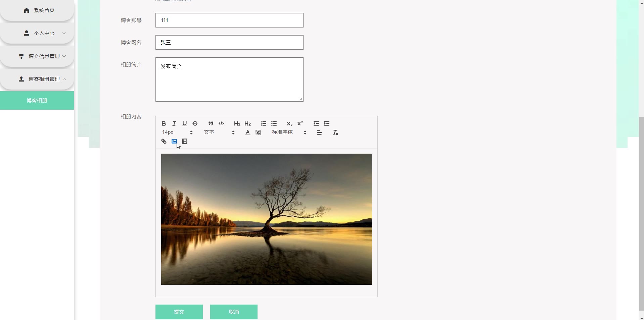Open the 标准字体 font dropdown
644x320 pixels.
[289, 132]
